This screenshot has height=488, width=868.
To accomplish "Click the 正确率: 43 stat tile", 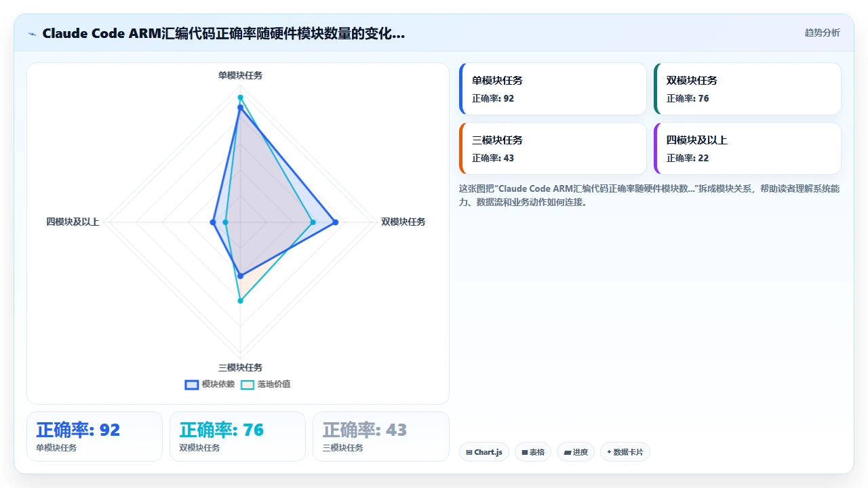I will click(380, 436).
